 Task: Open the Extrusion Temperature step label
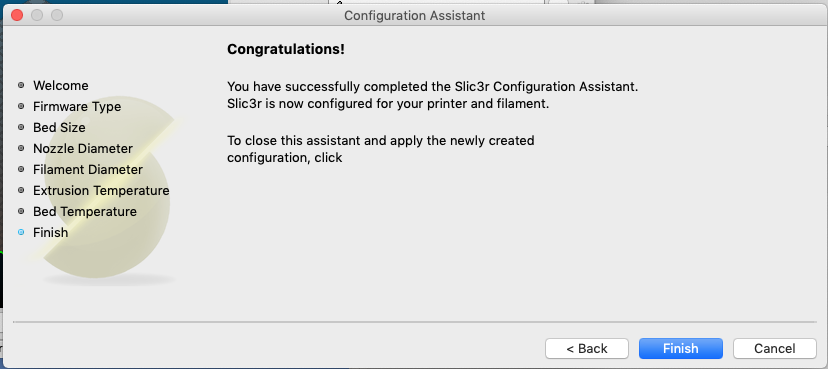[101, 191]
